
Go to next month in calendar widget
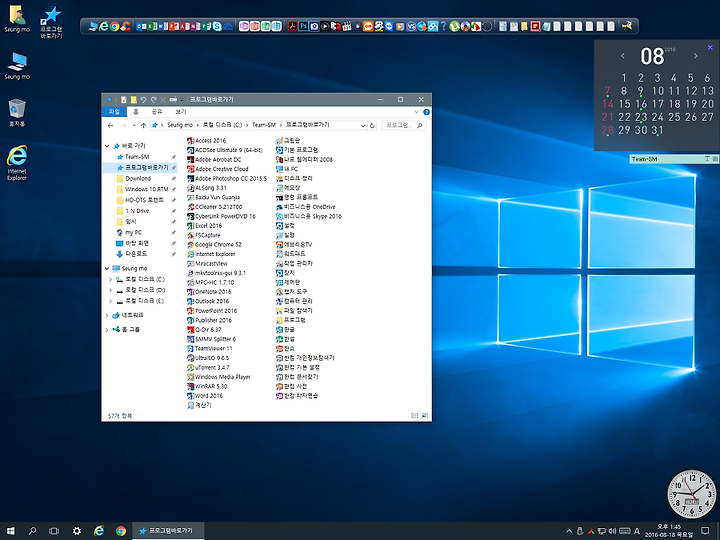pyautogui.click(x=696, y=56)
